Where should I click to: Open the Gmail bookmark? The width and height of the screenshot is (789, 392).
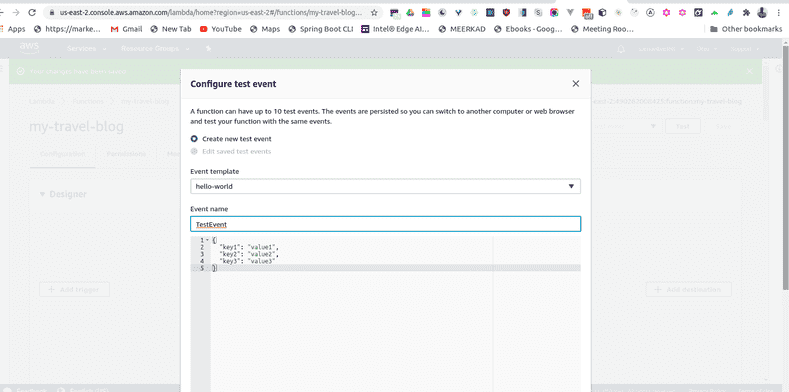click(126, 29)
